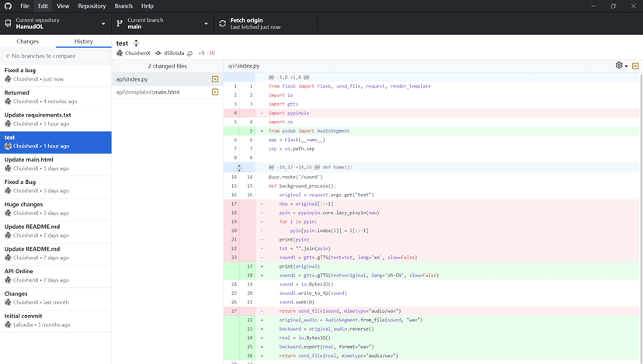643x364 pixels.
Task: Click the Fetch origin sync icon
Action: [223, 23]
